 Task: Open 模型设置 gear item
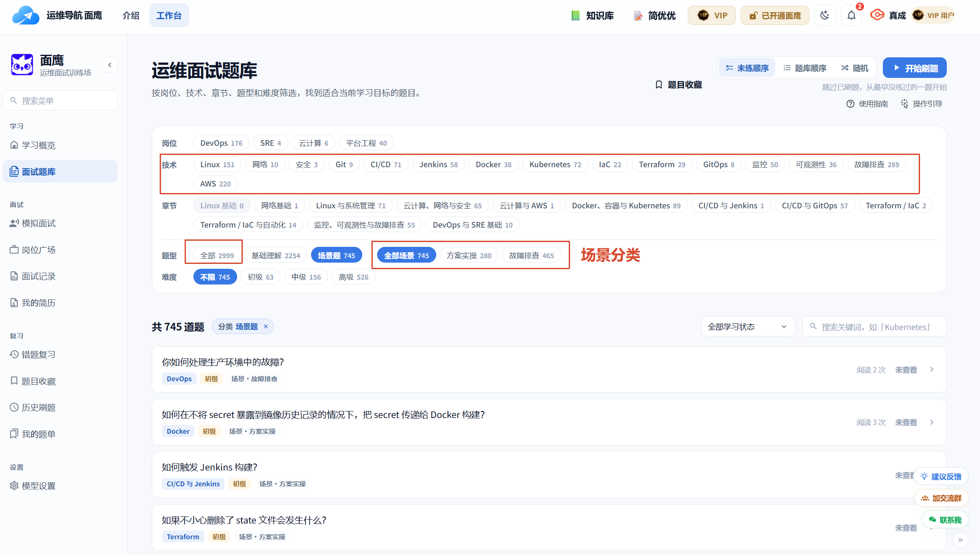[60, 486]
